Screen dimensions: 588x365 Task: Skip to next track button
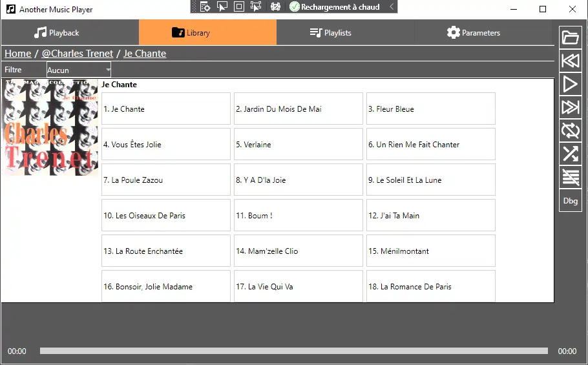tap(570, 107)
